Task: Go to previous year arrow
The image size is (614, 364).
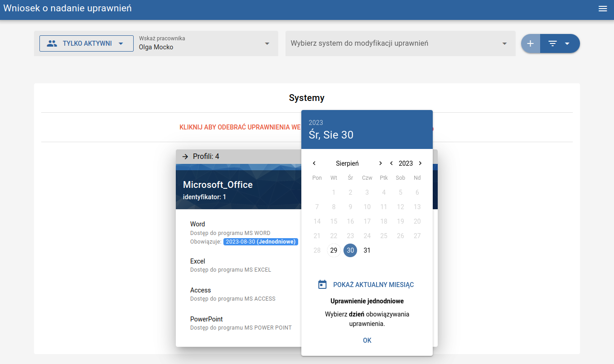Action: [x=391, y=163]
